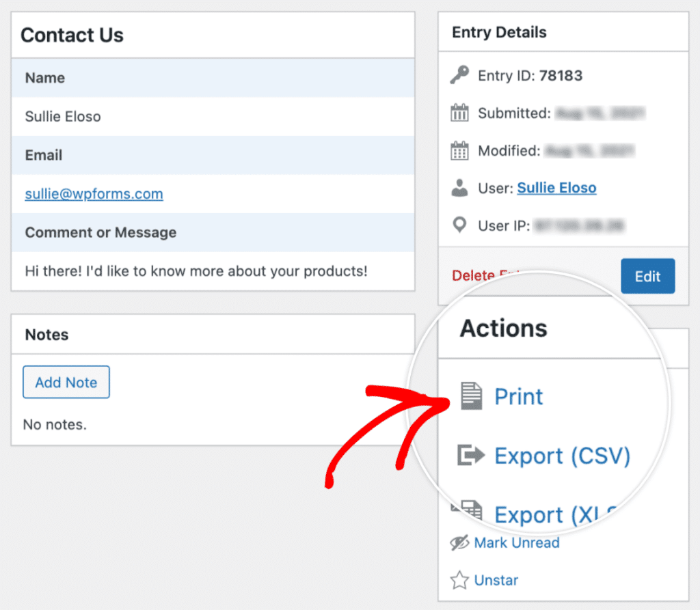The image size is (700, 610).
Task: Toggle Mark Unread with the eye icon
Action: [459, 542]
